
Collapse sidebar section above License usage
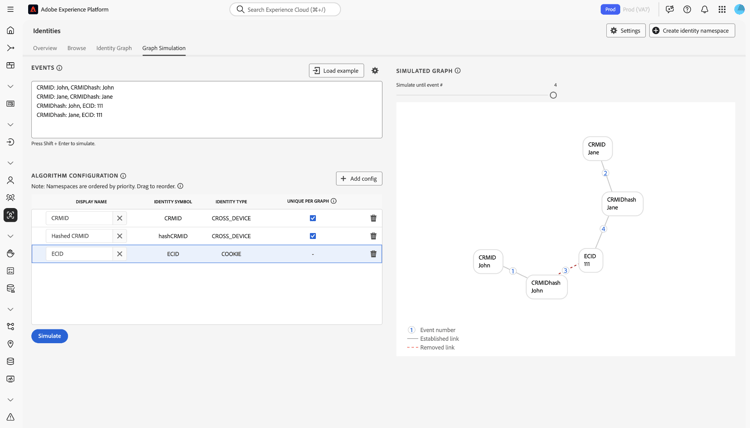(x=11, y=87)
